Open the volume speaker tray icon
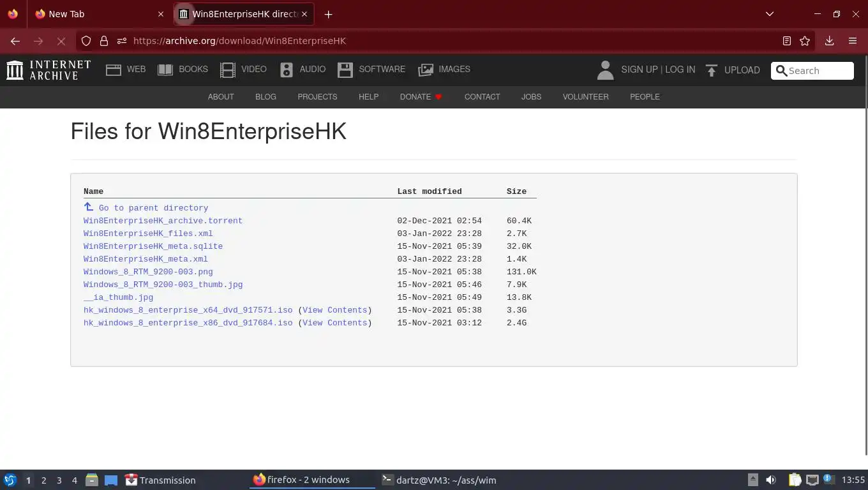This screenshot has height=490, width=868. (771, 480)
